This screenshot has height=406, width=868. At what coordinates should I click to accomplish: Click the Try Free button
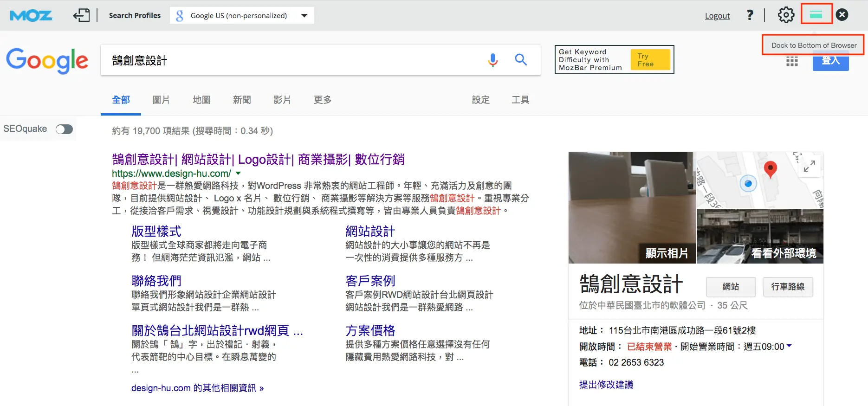650,60
